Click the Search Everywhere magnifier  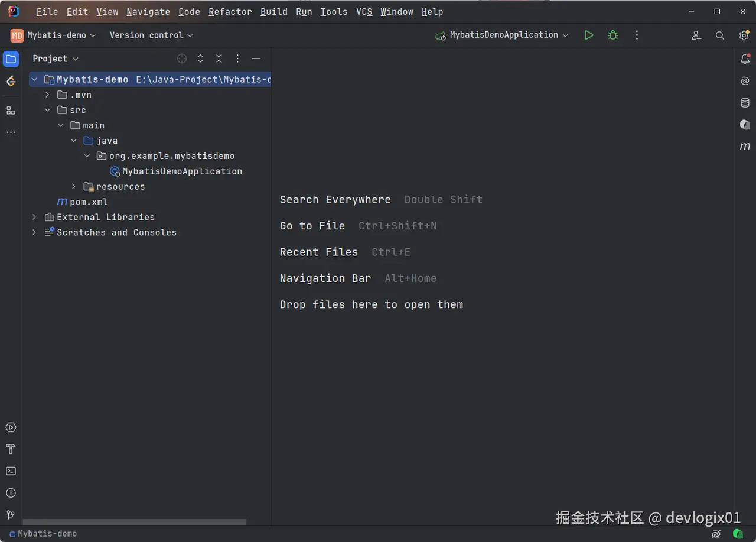click(x=720, y=35)
